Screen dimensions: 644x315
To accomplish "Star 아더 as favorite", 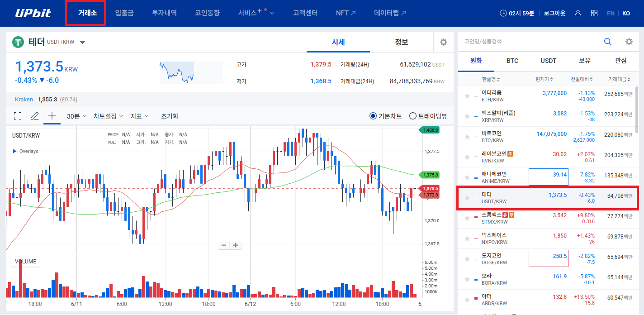I will tap(467, 300).
